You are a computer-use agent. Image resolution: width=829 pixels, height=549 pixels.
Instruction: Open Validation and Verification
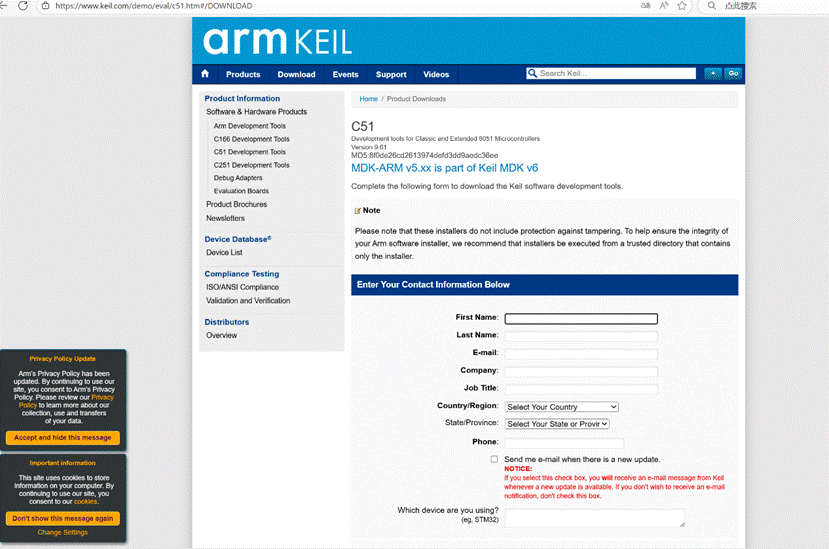click(248, 300)
